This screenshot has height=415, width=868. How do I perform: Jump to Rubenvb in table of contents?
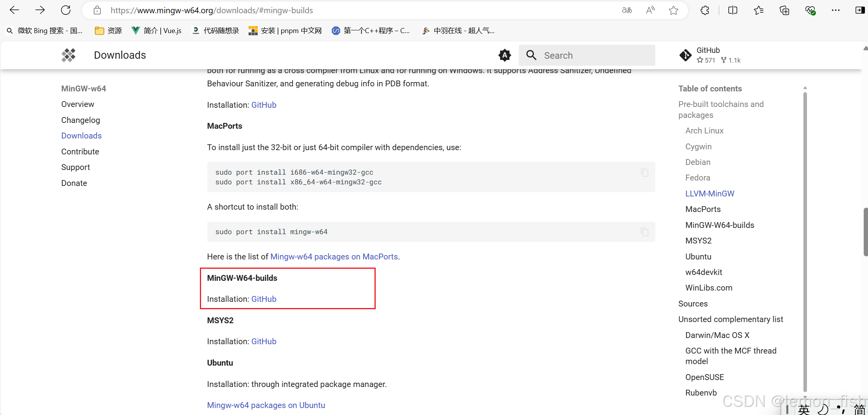pyautogui.click(x=701, y=393)
